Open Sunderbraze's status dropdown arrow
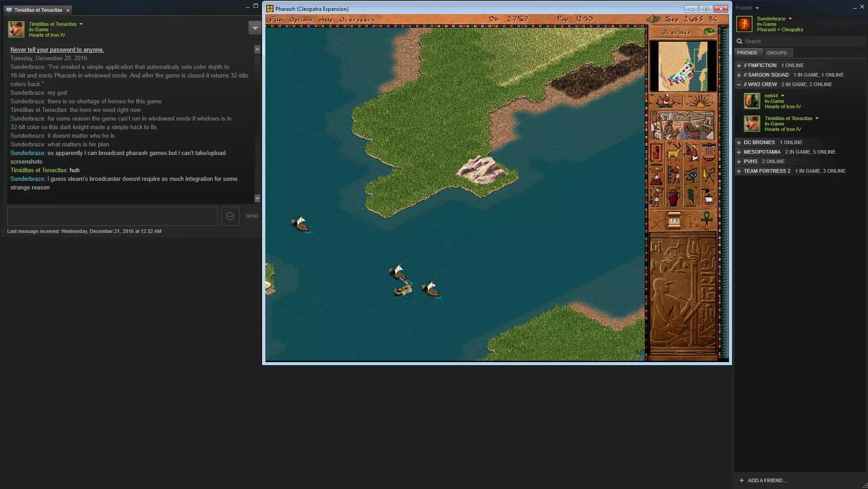Screen dimensions: 868x489 [x=790, y=19]
